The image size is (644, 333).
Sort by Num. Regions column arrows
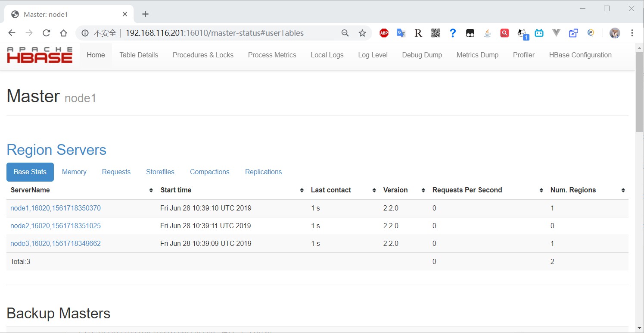click(x=623, y=190)
